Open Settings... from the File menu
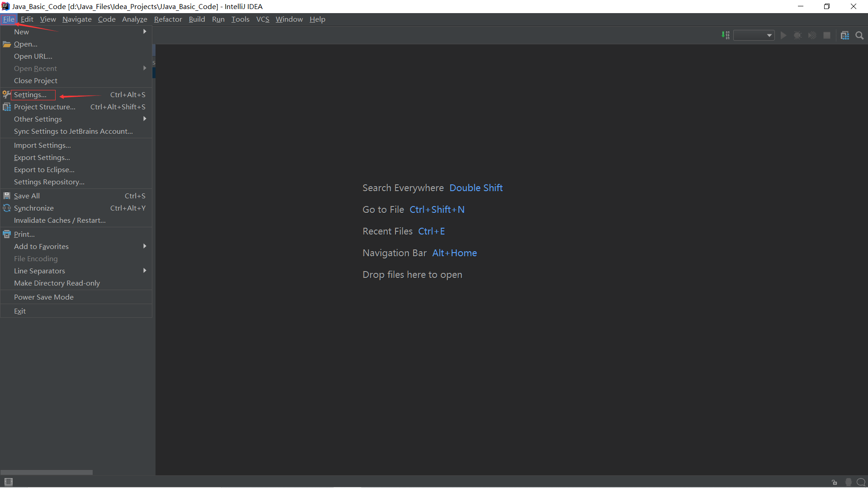Image resolution: width=868 pixels, height=488 pixels. coord(30,94)
